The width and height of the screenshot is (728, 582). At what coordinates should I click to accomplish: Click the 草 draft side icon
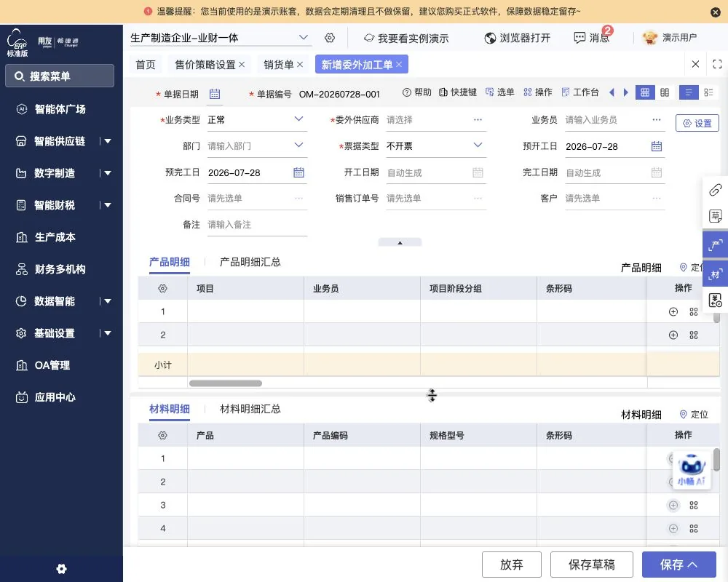coord(715,216)
